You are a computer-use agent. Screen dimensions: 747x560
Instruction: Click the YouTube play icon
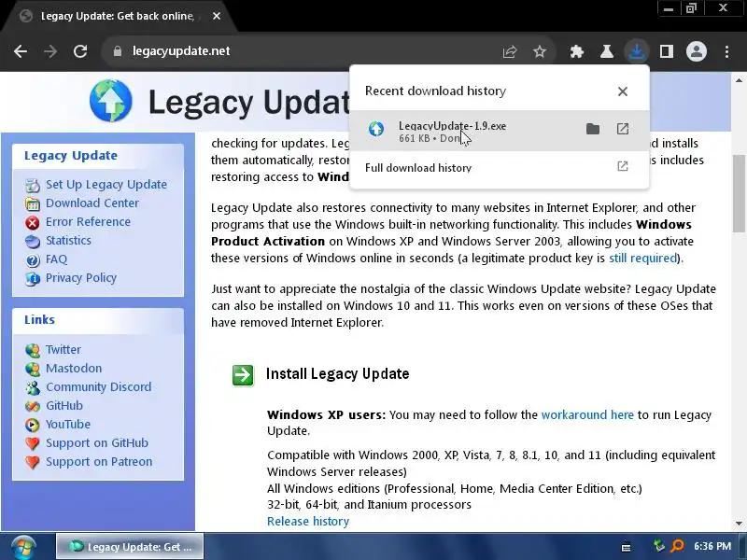[33, 425]
